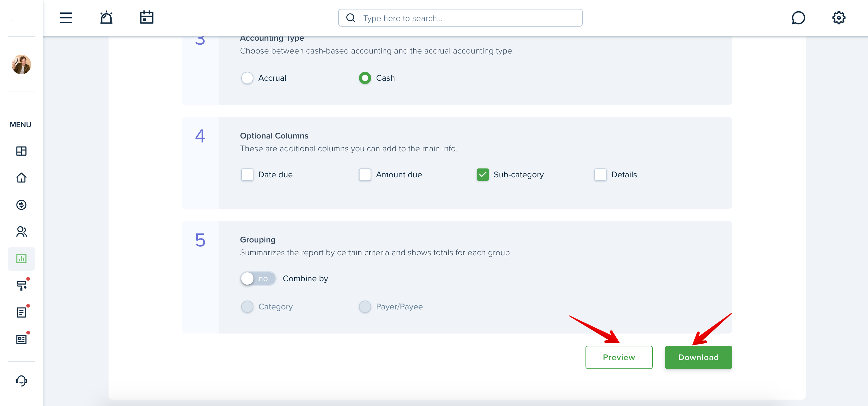868x406 pixels.
Task: Check the Amount due column
Action: (x=365, y=175)
